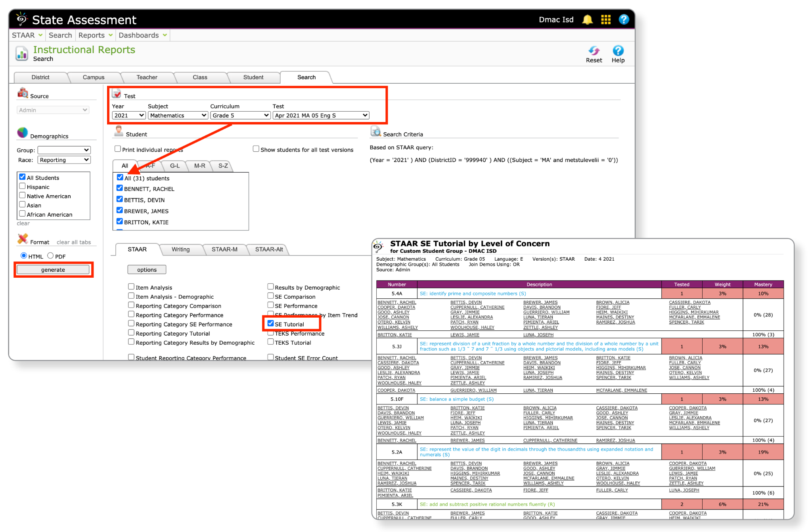Click the Demographics pie chart icon
Screen dimensions: 812x532
(x=23, y=133)
